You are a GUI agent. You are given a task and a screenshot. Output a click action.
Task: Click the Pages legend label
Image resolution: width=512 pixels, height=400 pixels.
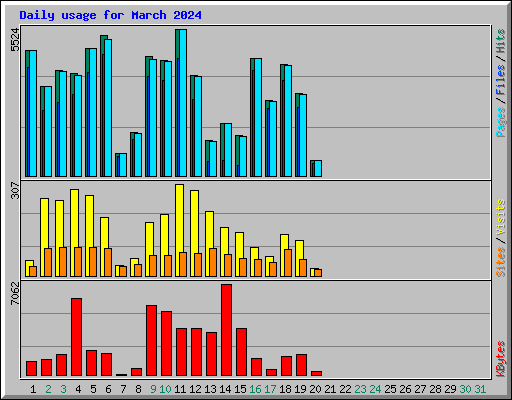pyautogui.click(x=500, y=122)
